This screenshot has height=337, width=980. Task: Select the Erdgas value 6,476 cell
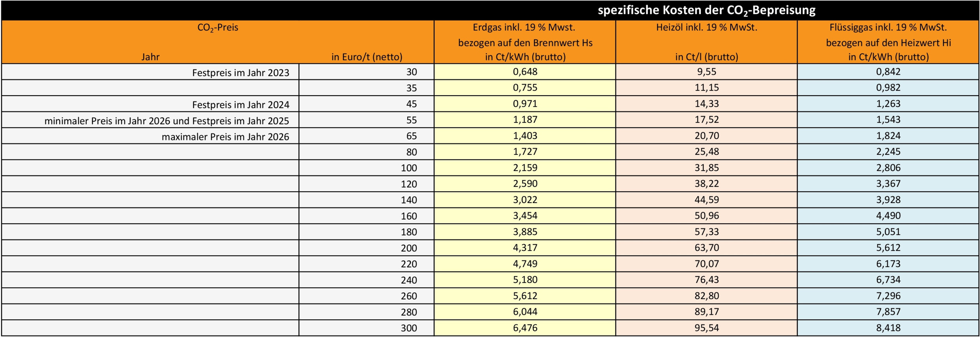525,328
